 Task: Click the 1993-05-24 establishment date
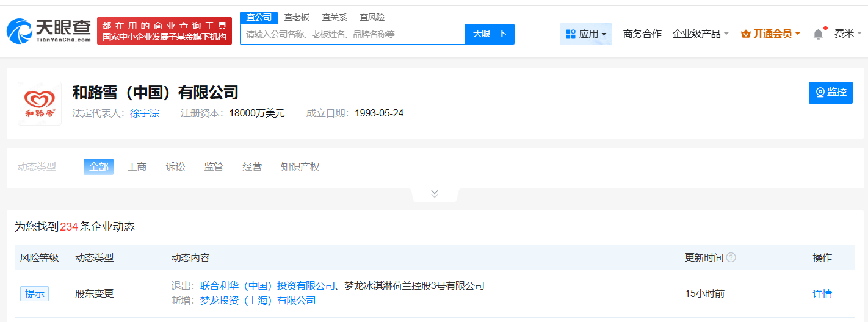(x=379, y=113)
